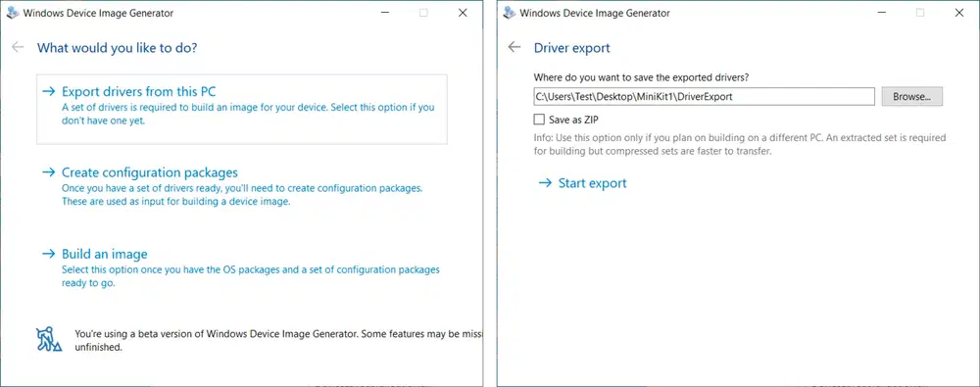The height and width of the screenshot is (387, 980).
Task: Focus the driver export path field
Action: coord(704,97)
